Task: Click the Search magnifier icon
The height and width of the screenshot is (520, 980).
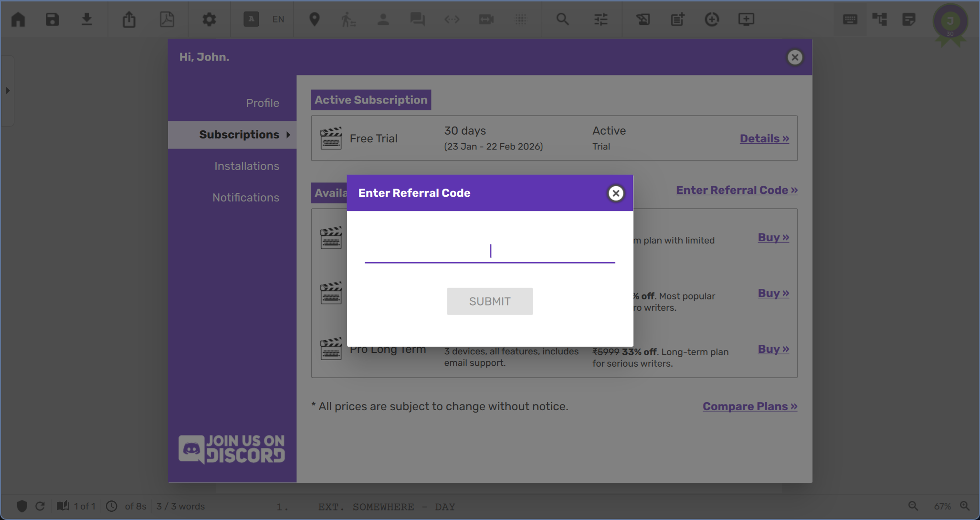Action: (x=562, y=20)
